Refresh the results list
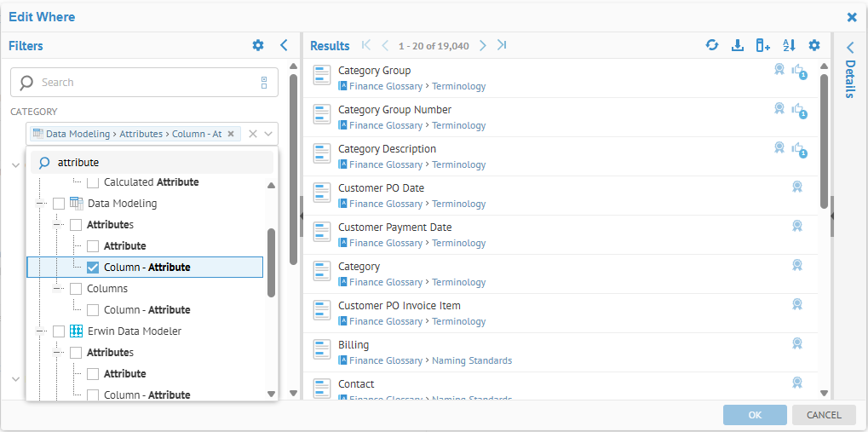 click(x=712, y=45)
